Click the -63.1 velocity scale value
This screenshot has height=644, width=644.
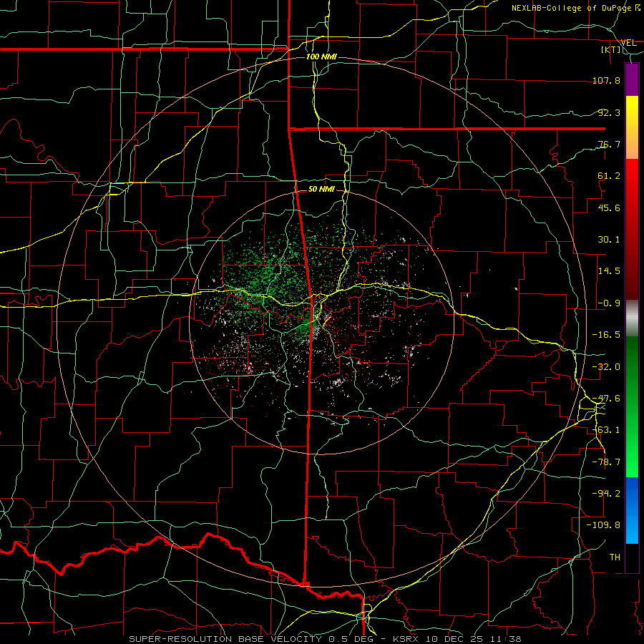pos(606,430)
